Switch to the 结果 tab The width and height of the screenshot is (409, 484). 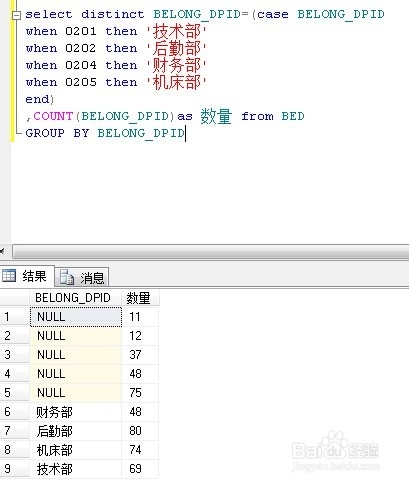[27, 276]
